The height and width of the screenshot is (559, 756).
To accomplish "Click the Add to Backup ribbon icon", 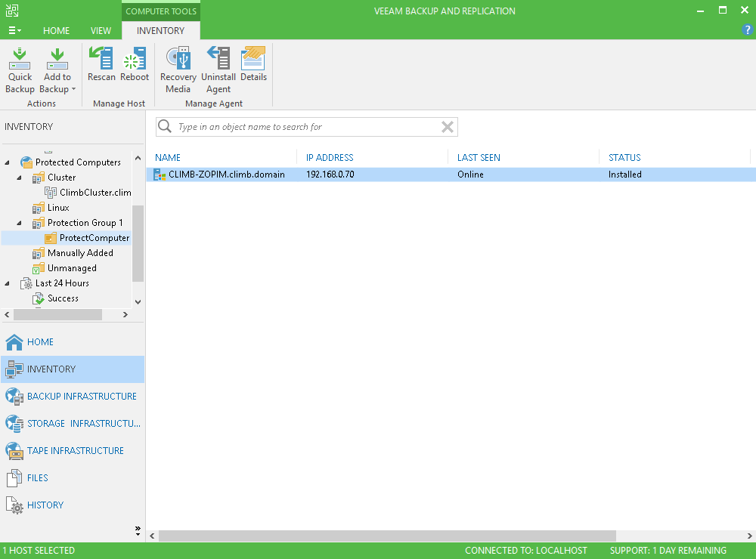I will (57, 58).
